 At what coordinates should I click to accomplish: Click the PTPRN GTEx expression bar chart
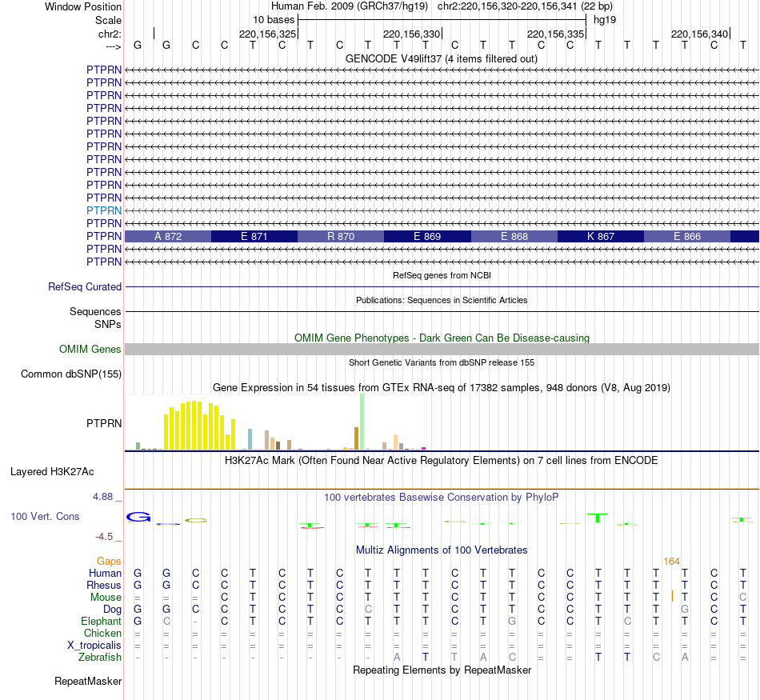pos(276,422)
